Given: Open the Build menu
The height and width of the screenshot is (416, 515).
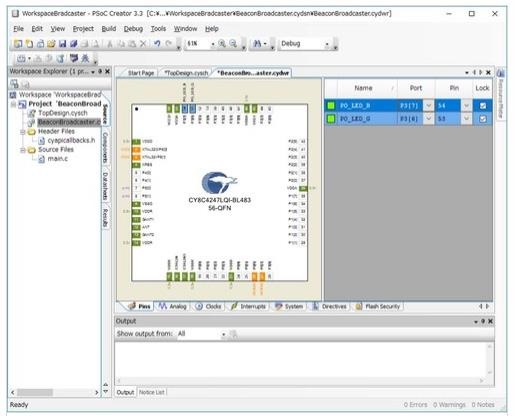Looking at the screenshot, I should [109, 29].
